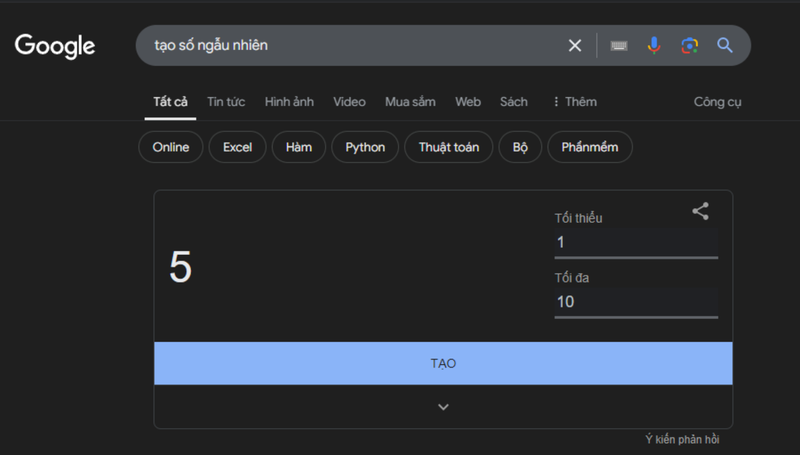Apply the Python filter chip
The image size is (800, 455).
(x=365, y=147)
